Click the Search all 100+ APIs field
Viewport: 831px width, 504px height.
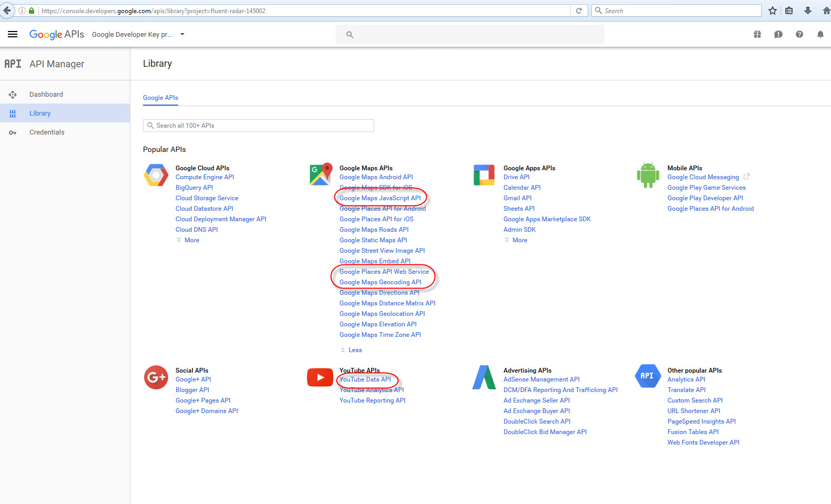[x=259, y=126]
